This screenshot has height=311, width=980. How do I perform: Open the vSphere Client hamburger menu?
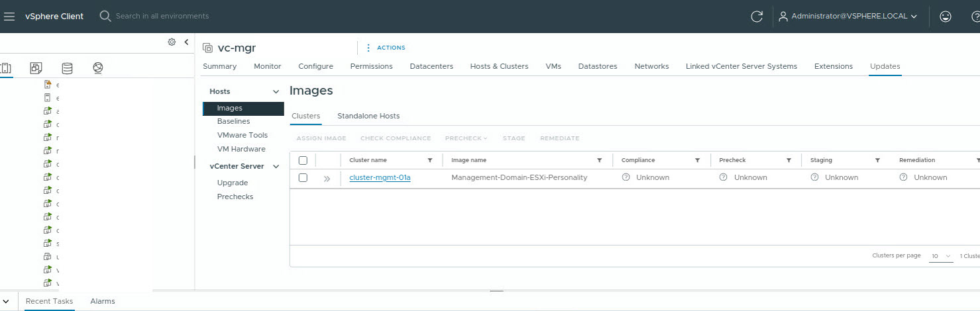click(x=9, y=16)
